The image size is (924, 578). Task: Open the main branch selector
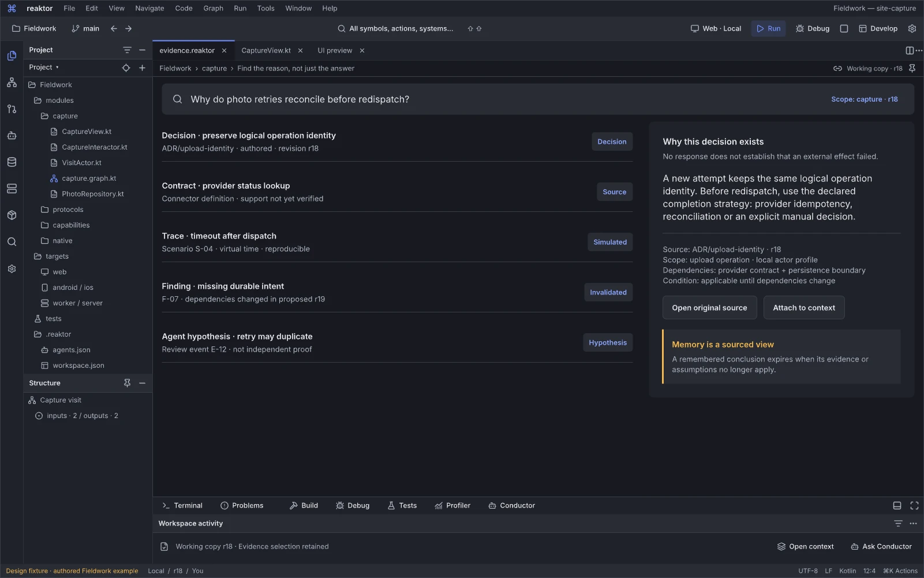[x=85, y=28]
